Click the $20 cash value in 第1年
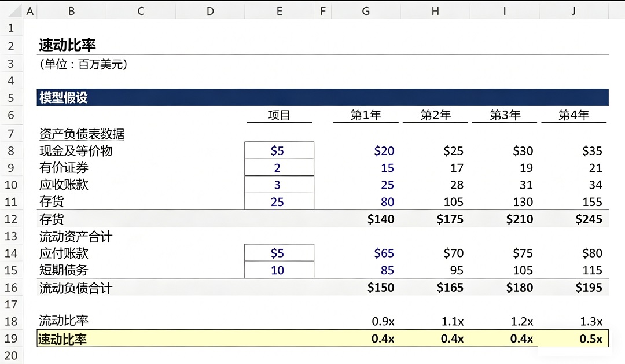Viewport: 625px width, 364px height. tap(384, 150)
